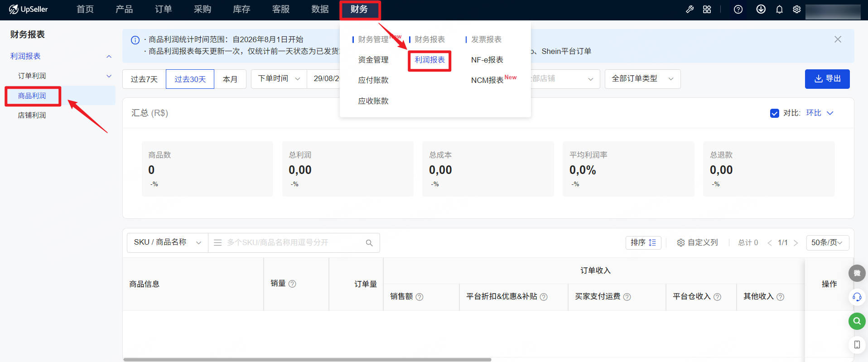Close the info banner

click(x=838, y=39)
